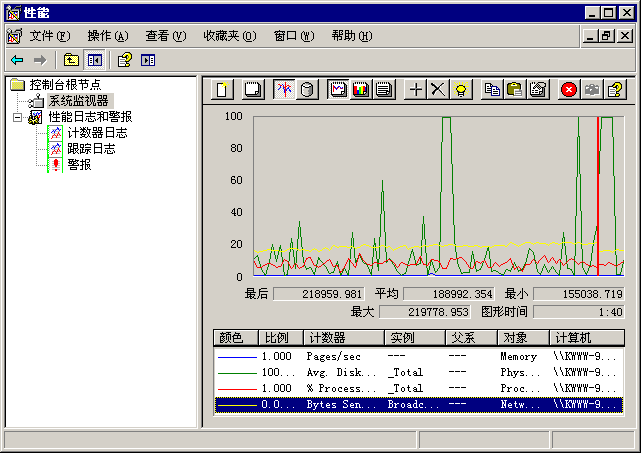Screen dimensions: 641x453
Task: Switch to report view icon
Action: pos(383,90)
